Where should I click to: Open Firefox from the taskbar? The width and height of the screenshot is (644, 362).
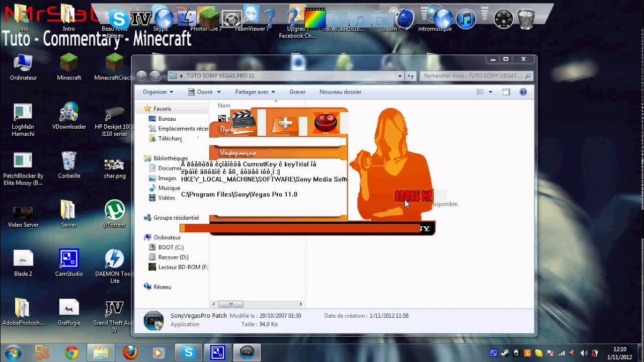[x=129, y=353]
